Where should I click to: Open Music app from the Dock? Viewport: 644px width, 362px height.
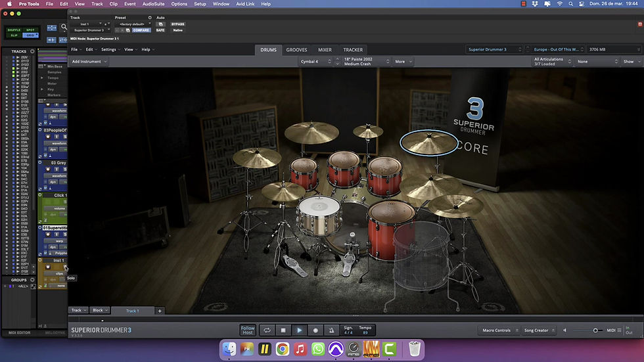(x=300, y=350)
